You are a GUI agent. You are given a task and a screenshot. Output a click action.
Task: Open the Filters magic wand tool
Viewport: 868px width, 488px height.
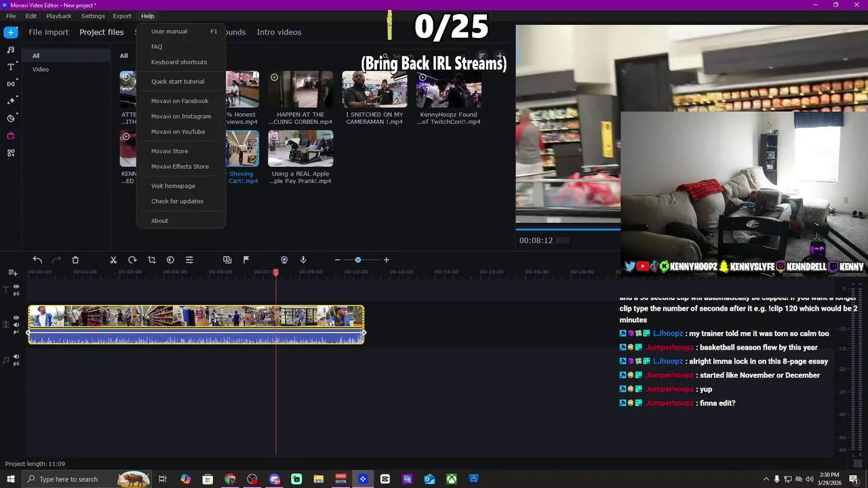[11, 101]
